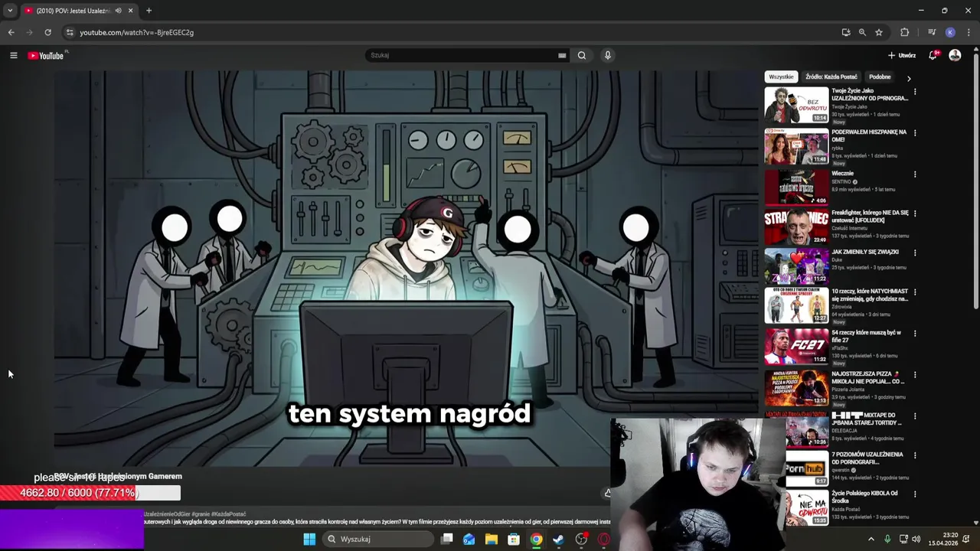This screenshot has height=551, width=980.
Task: Open options for 10 rzeczy video
Action: point(915,292)
